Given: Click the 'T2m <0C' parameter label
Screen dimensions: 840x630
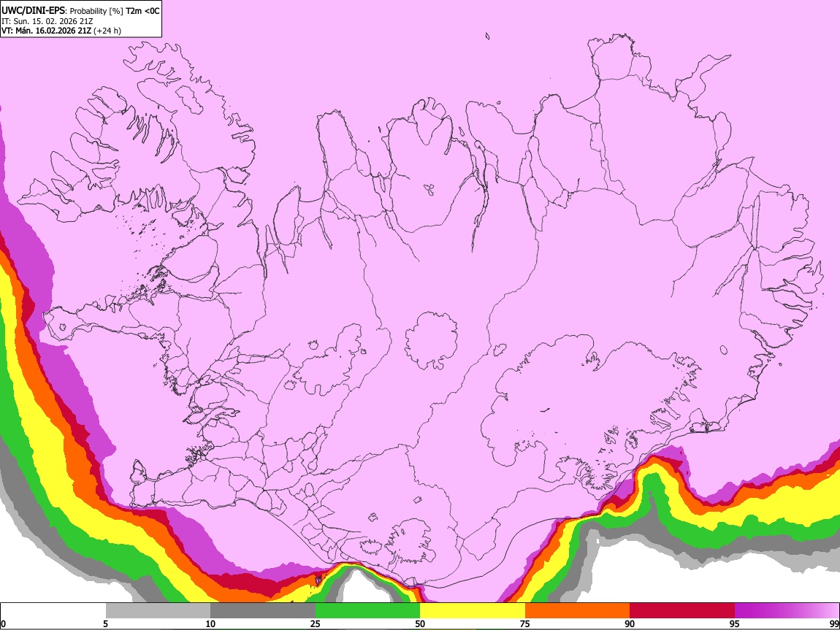Looking at the screenshot, I should pyautogui.click(x=142, y=11).
